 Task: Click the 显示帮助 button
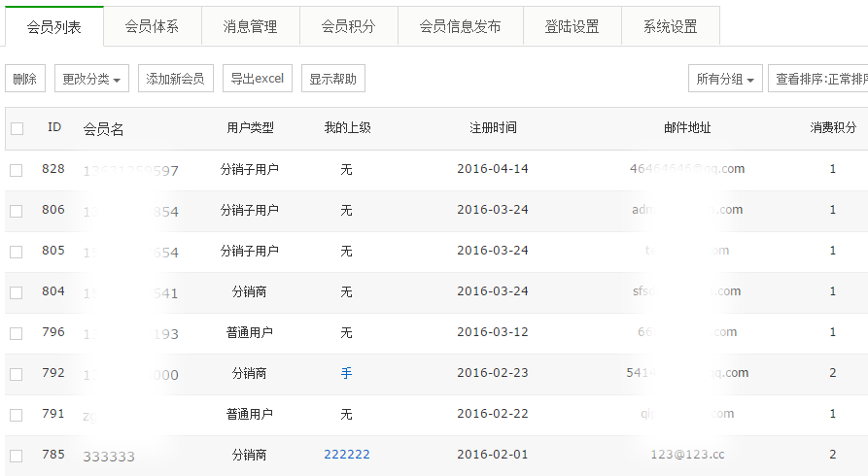click(332, 79)
